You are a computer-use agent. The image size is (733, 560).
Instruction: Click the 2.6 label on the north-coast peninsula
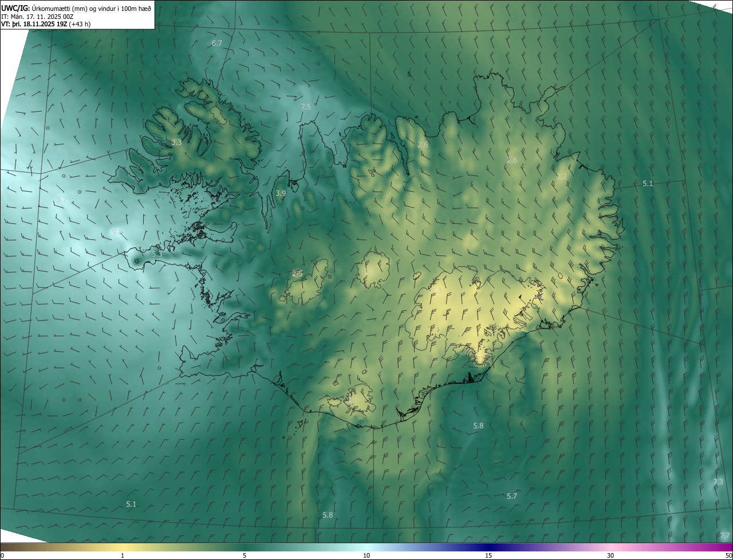423,145
